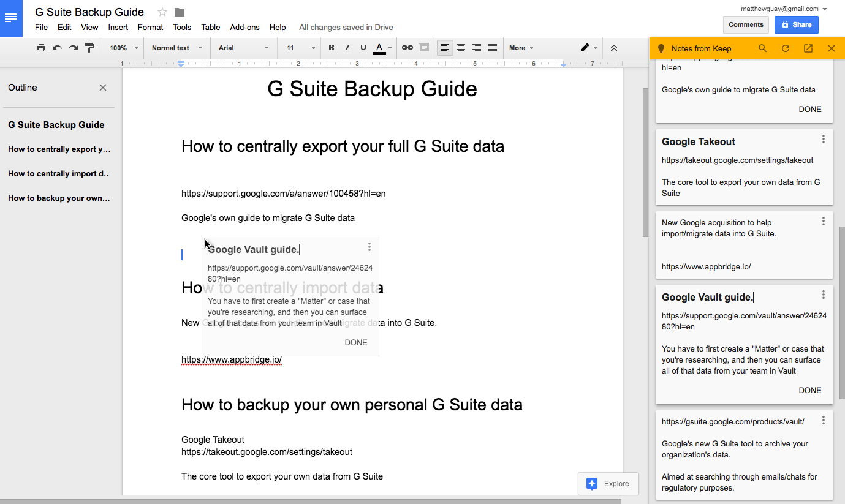Open three-dot menu on gsuite.google.com vault note
The height and width of the screenshot is (504, 845).
coord(824,420)
